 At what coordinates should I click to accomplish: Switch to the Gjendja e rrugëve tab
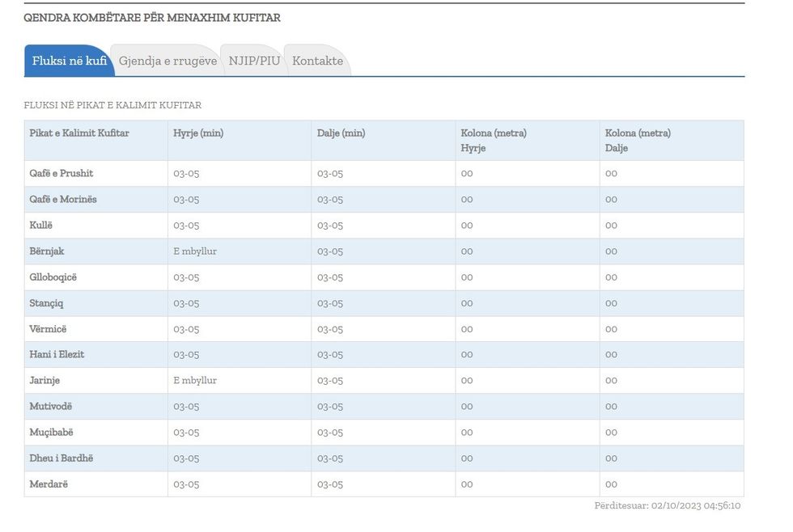pos(168,59)
